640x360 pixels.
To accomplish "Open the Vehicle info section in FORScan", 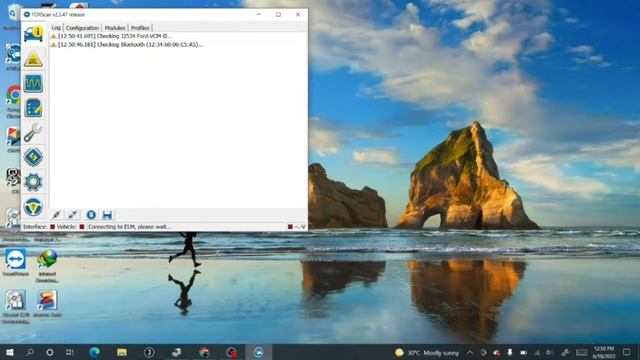I will click(33, 34).
